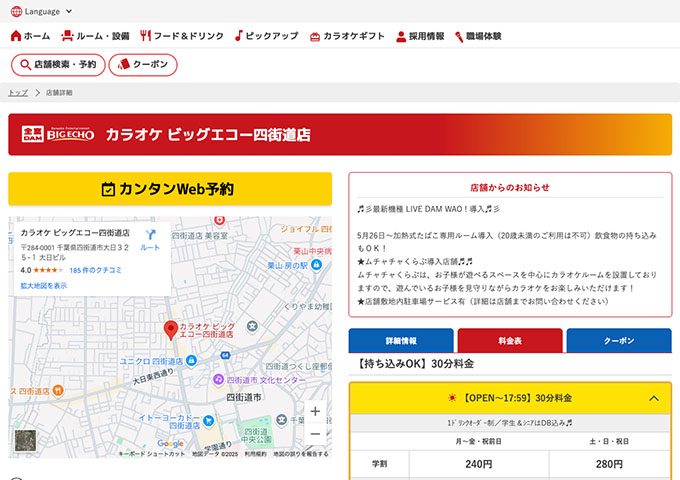Image resolution: width=680 pixels, height=480 pixels.
Task: Collapse OPEN～17:59 30分料金 section
Action: coord(510,398)
